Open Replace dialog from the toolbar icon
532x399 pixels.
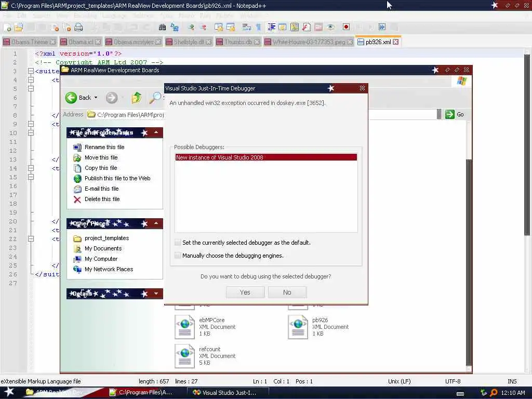click(x=175, y=28)
